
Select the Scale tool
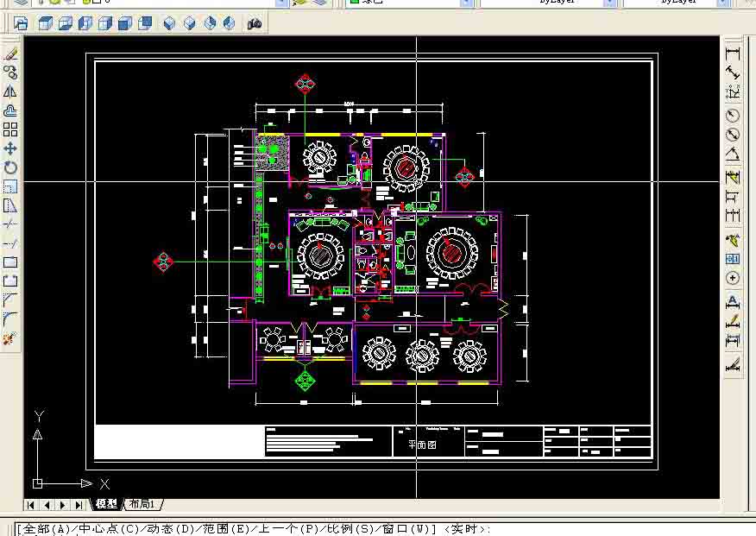10,186
